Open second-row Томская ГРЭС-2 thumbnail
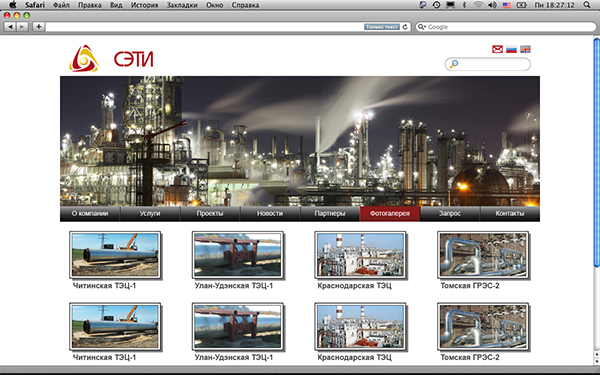600x375 pixels. [x=483, y=326]
